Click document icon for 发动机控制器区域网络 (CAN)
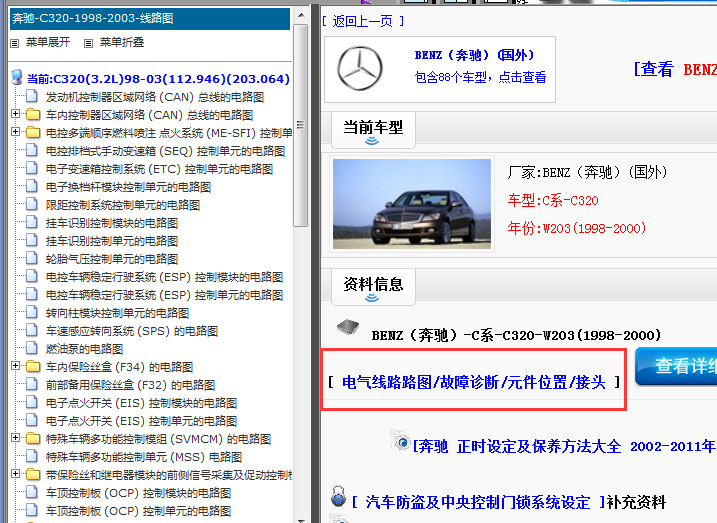The image size is (717, 523). click(x=32, y=96)
